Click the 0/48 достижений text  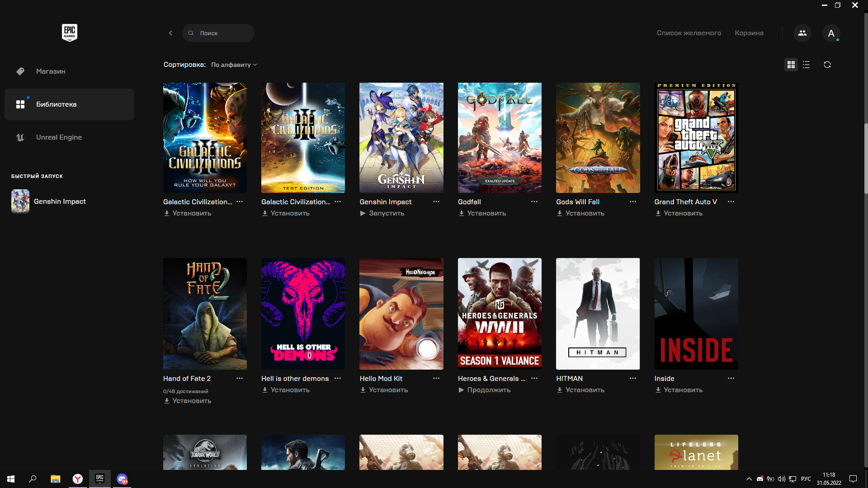[186, 391]
